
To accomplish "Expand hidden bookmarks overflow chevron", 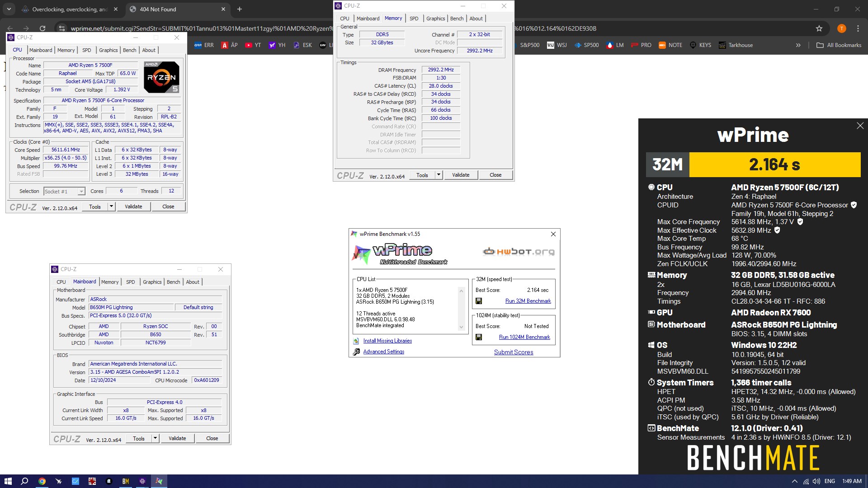I will (798, 45).
